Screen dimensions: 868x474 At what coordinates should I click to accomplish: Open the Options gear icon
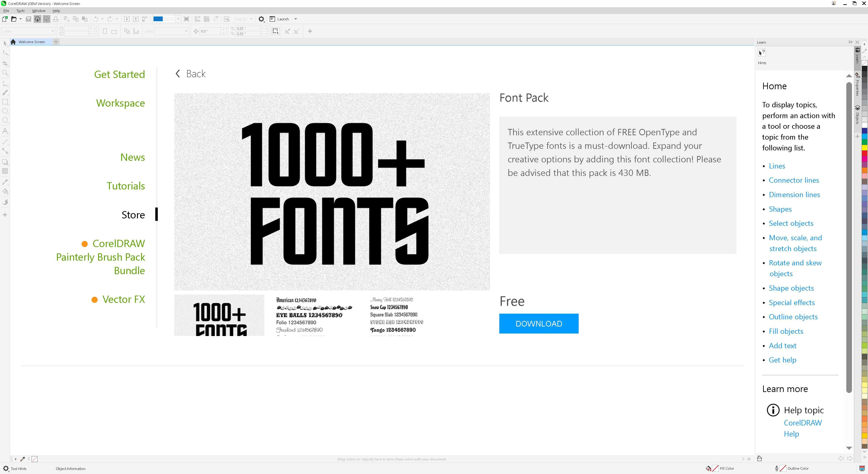click(x=261, y=19)
